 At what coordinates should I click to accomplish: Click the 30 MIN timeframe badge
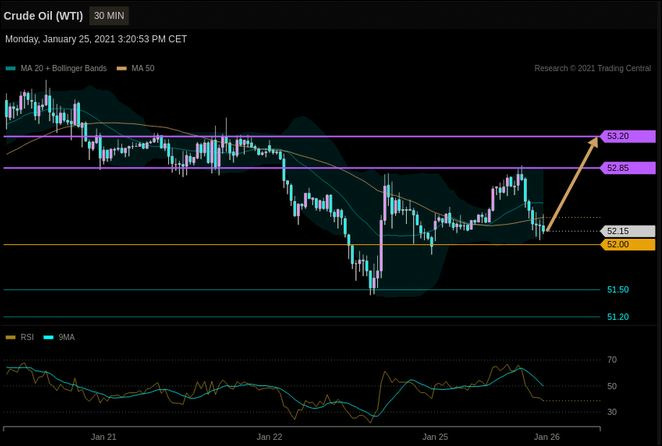(109, 16)
